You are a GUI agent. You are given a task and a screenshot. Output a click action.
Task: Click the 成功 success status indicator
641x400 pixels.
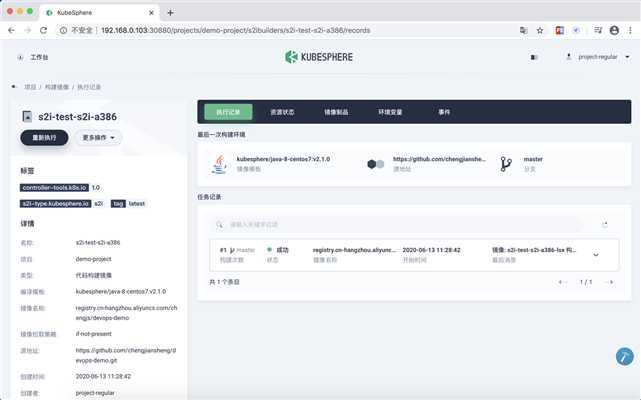[x=278, y=250]
